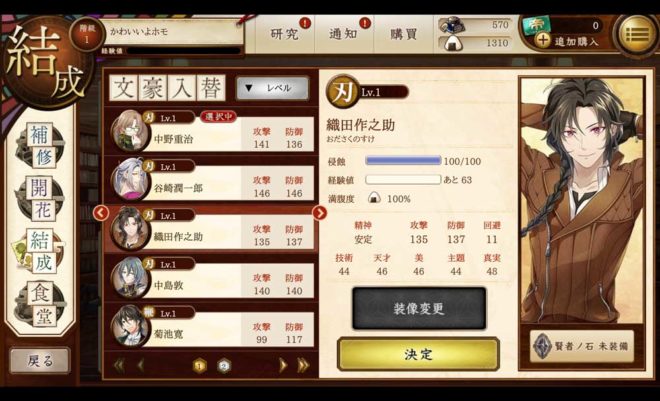Open the 補修 repair sidebar icon

coord(40,146)
